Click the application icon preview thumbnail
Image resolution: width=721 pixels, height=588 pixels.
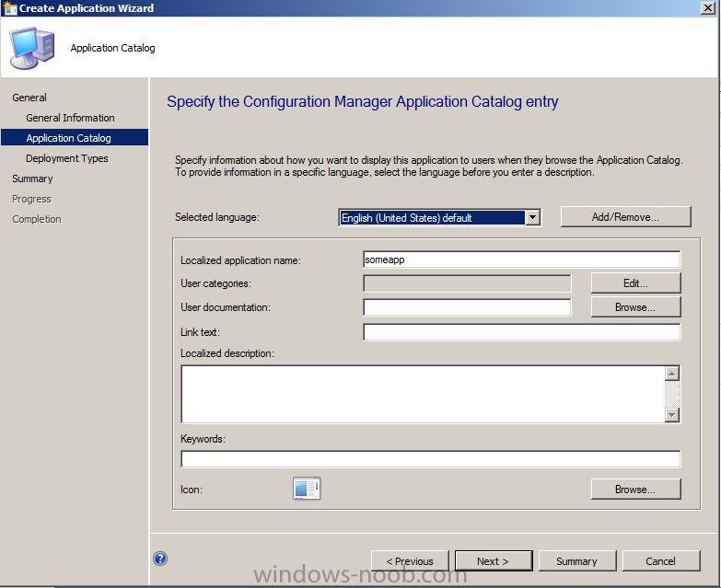tap(307, 489)
